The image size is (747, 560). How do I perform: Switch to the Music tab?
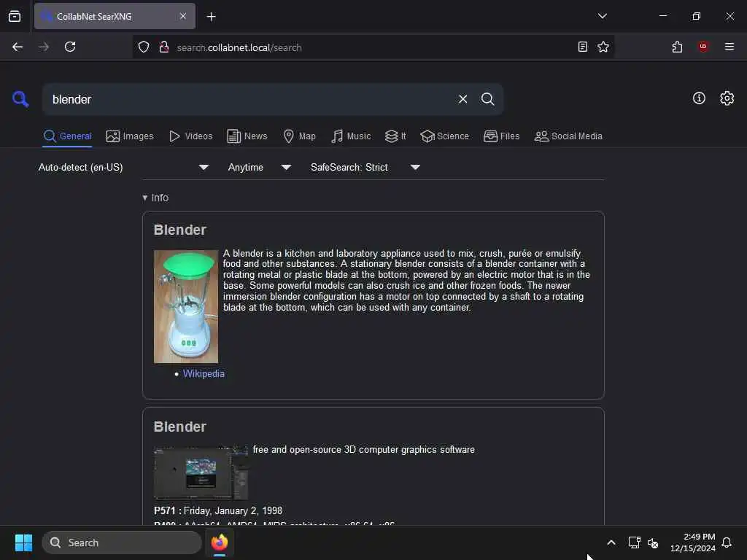click(351, 136)
